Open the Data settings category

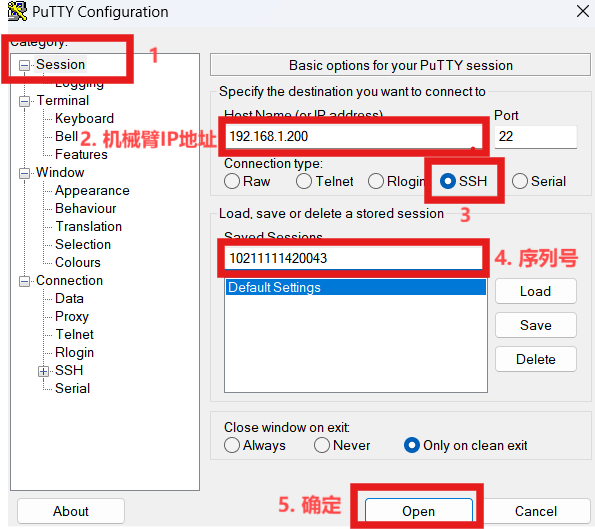[x=69, y=298]
